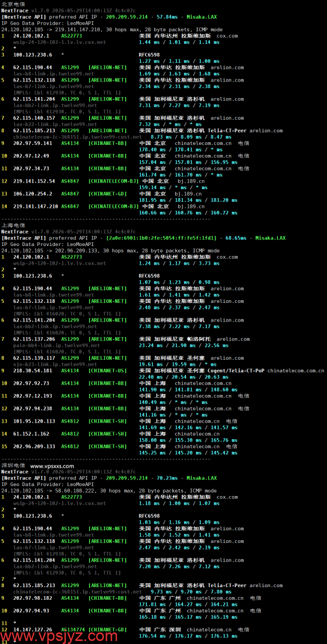Click hop IP 62.115.139.117
The width and height of the screenshot is (327, 644).
(x=34, y=358)
